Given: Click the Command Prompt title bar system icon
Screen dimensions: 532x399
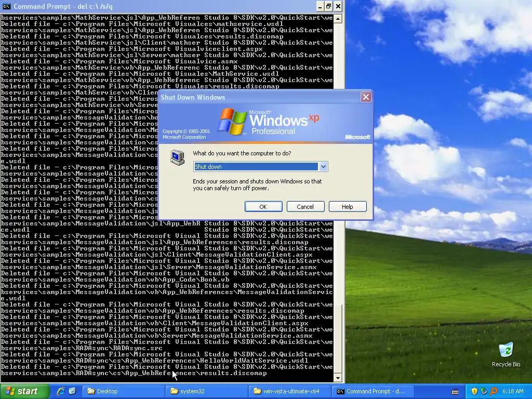Looking at the screenshot, I should (6, 6).
